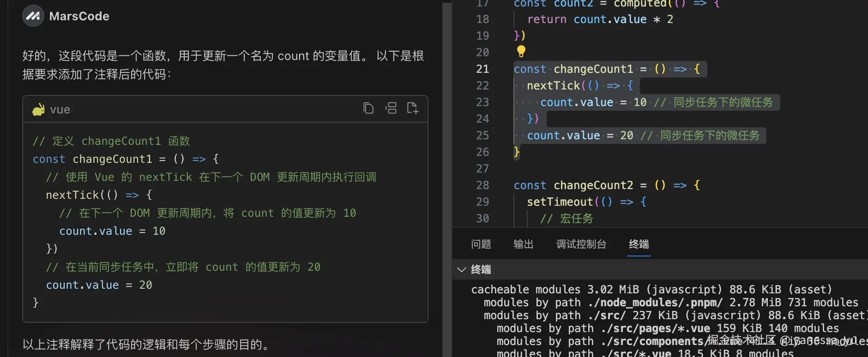Click 'count.value = 20' line in editor
Screen dimensions: 868x357
(643, 136)
